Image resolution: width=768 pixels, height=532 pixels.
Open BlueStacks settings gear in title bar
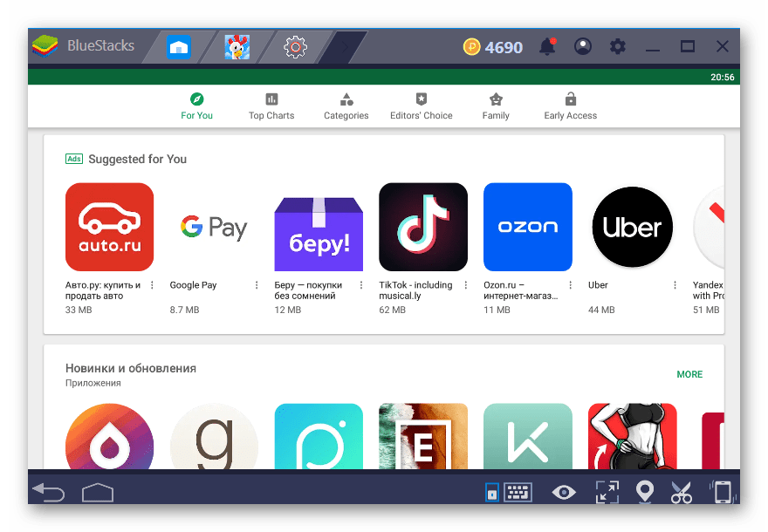pyautogui.click(x=617, y=46)
